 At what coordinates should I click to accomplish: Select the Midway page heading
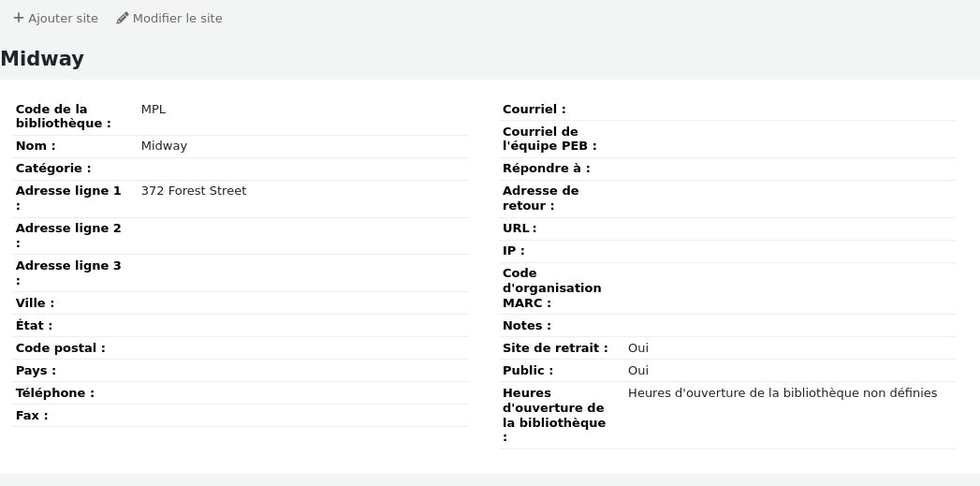(42, 59)
